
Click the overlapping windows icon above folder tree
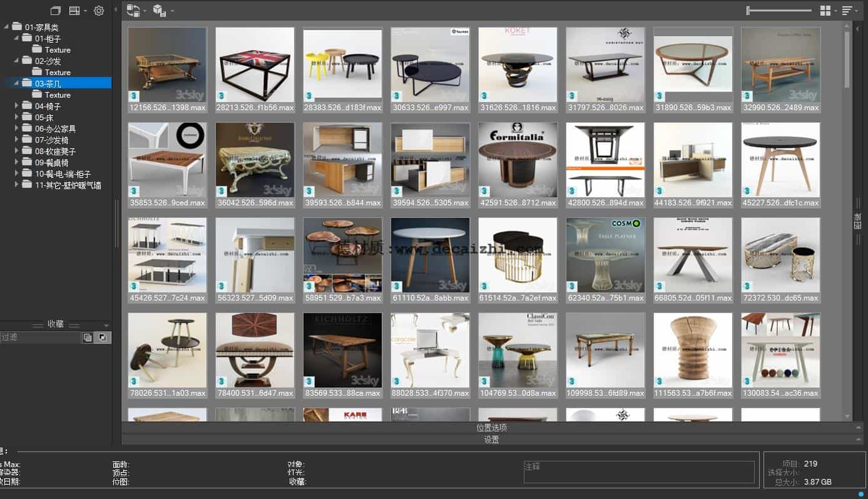click(x=56, y=11)
